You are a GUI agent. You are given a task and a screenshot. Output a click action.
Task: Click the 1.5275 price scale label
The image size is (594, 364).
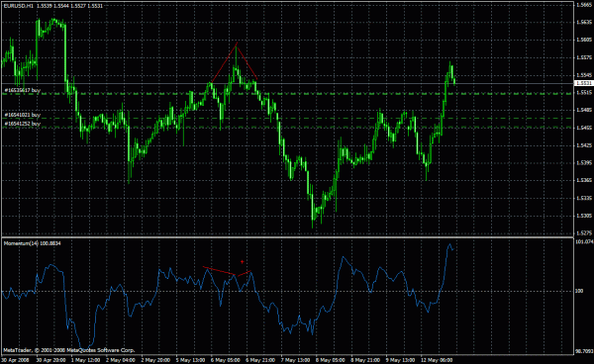584,233
